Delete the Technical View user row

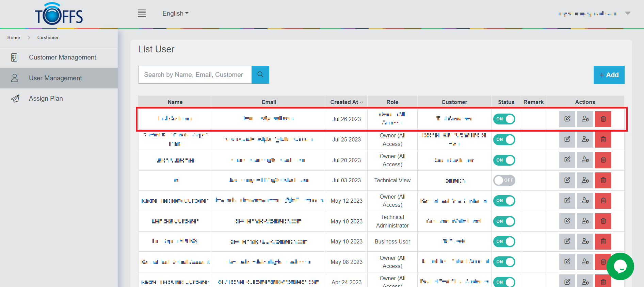[603, 180]
